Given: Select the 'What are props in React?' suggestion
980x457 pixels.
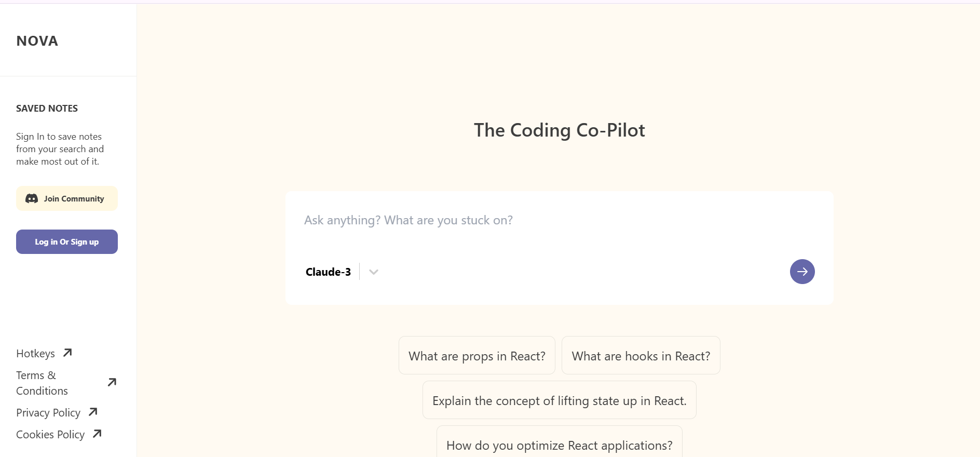Looking at the screenshot, I should (477, 356).
